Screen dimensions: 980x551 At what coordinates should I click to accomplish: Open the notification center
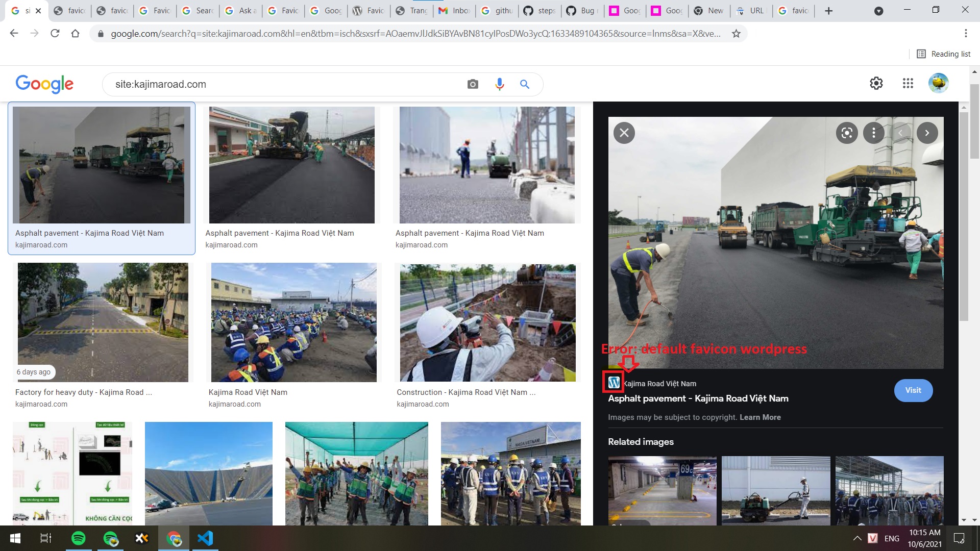(x=959, y=538)
